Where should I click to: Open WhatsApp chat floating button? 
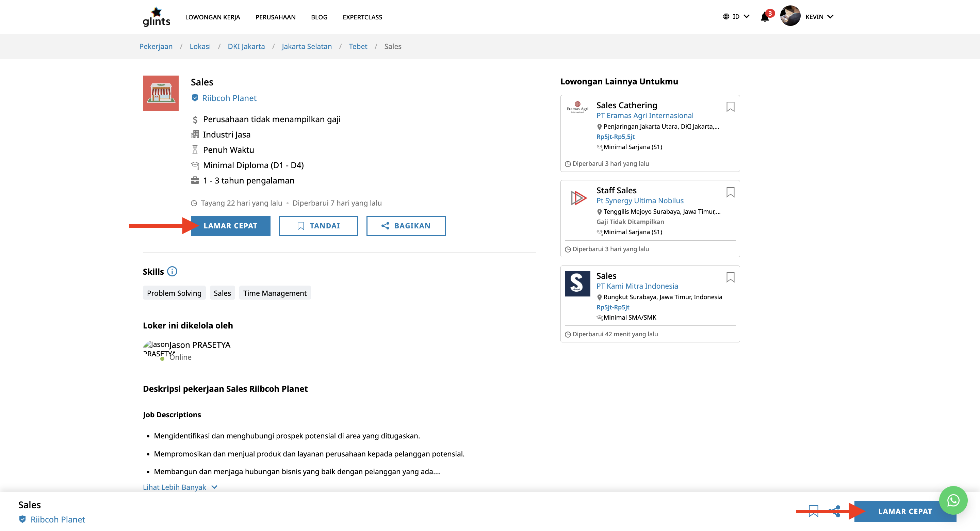tap(953, 501)
